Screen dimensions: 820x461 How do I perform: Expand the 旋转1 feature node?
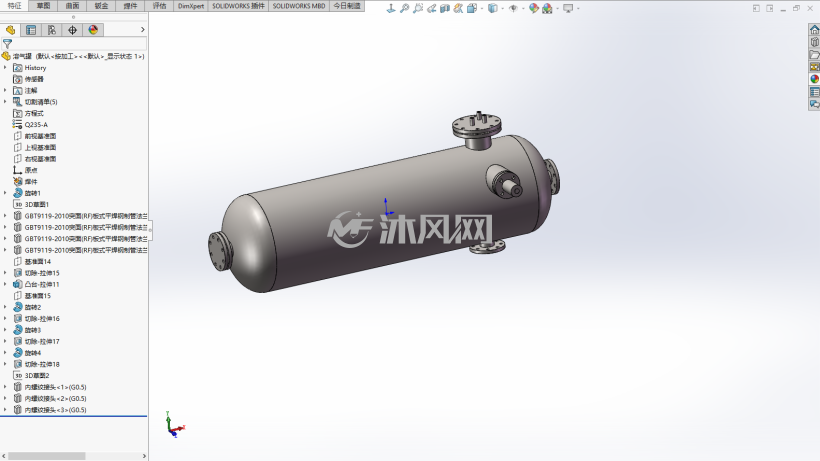(5, 193)
